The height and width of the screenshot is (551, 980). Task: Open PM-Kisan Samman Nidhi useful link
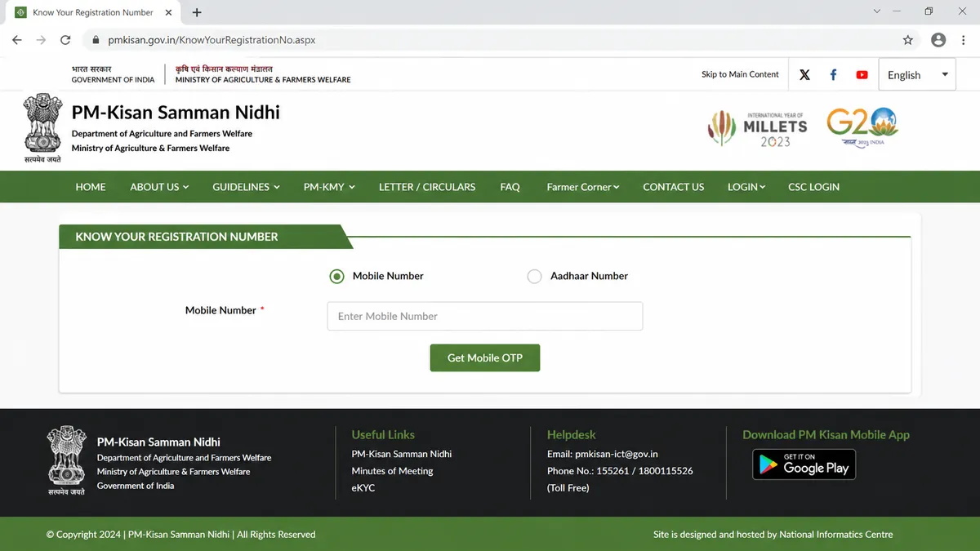[402, 454]
